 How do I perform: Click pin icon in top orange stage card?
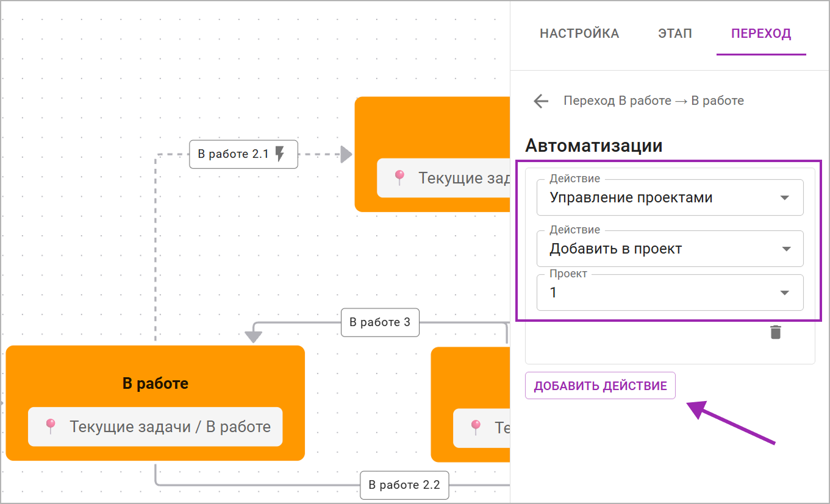click(399, 178)
